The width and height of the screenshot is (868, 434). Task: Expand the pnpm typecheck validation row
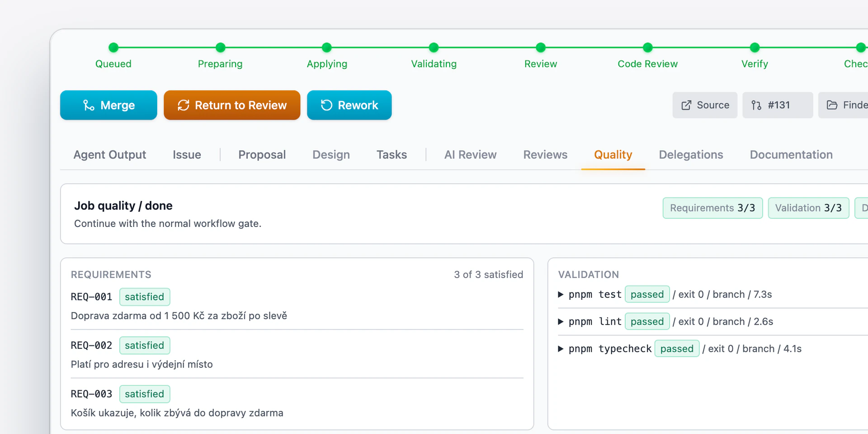(x=561, y=349)
